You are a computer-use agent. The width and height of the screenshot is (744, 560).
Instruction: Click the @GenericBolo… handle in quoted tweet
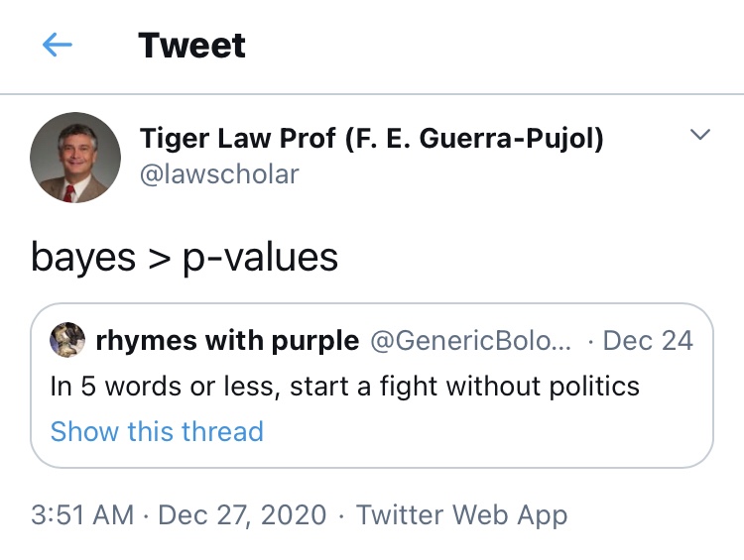[x=470, y=341]
